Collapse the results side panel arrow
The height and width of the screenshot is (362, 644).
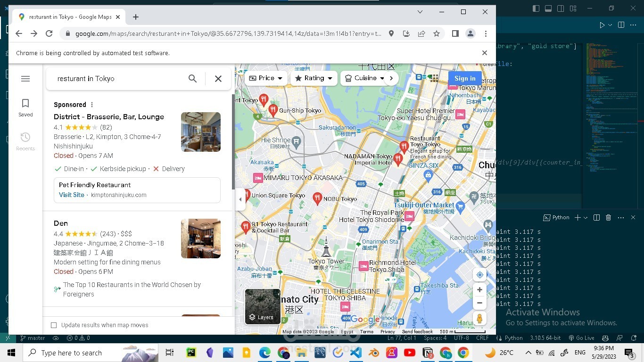[240, 199]
